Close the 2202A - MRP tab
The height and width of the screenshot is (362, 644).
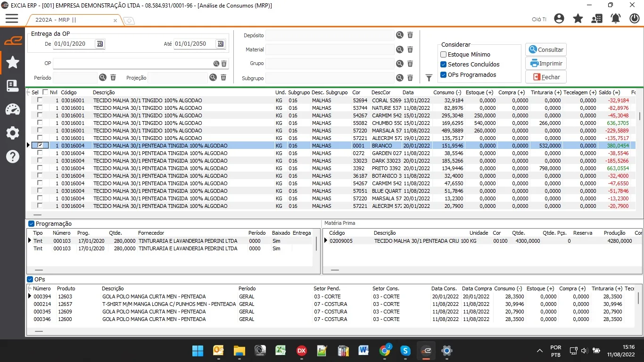pyautogui.click(x=116, y=21)
